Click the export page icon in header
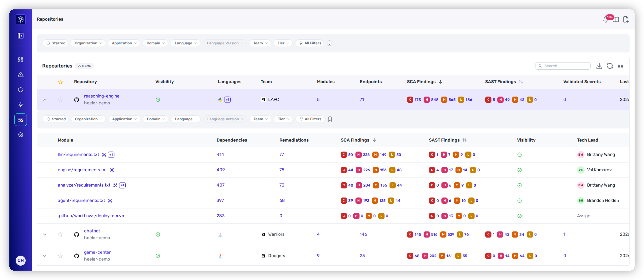Image resolution: width=644 pixels, height=280 pixels. [x=626, y=20]
